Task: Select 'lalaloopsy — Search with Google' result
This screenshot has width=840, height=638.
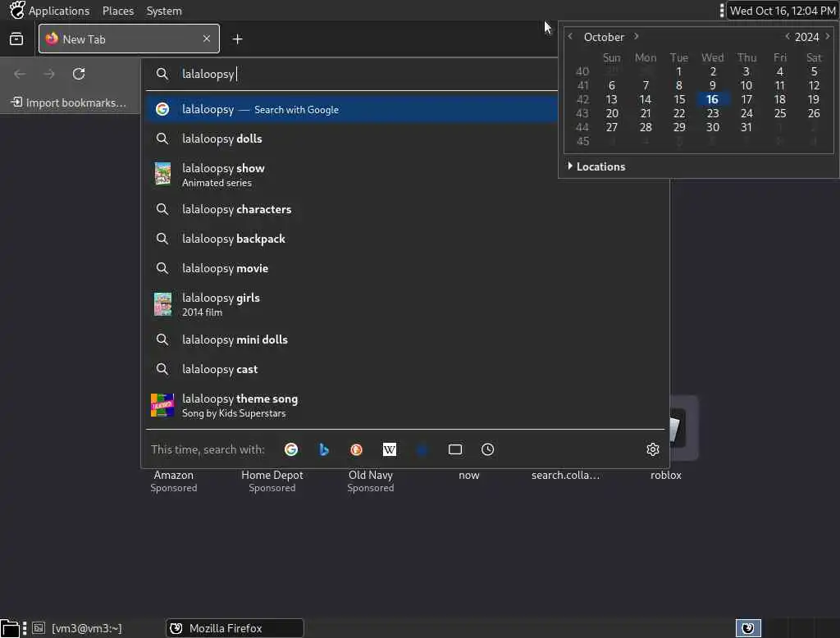Action: (353, 109)
